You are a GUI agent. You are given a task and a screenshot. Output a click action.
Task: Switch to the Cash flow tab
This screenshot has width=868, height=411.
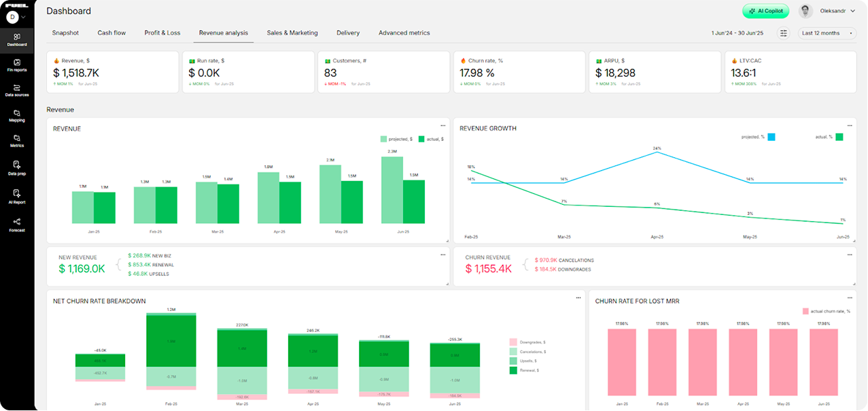pyautogui.click(x=111, y=33)
